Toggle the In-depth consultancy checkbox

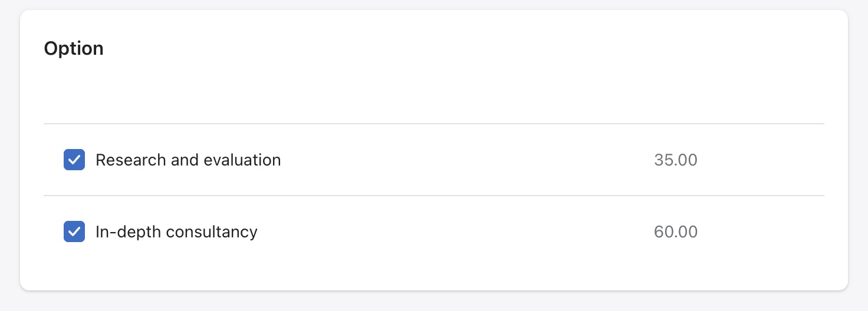tap(74, 231)
